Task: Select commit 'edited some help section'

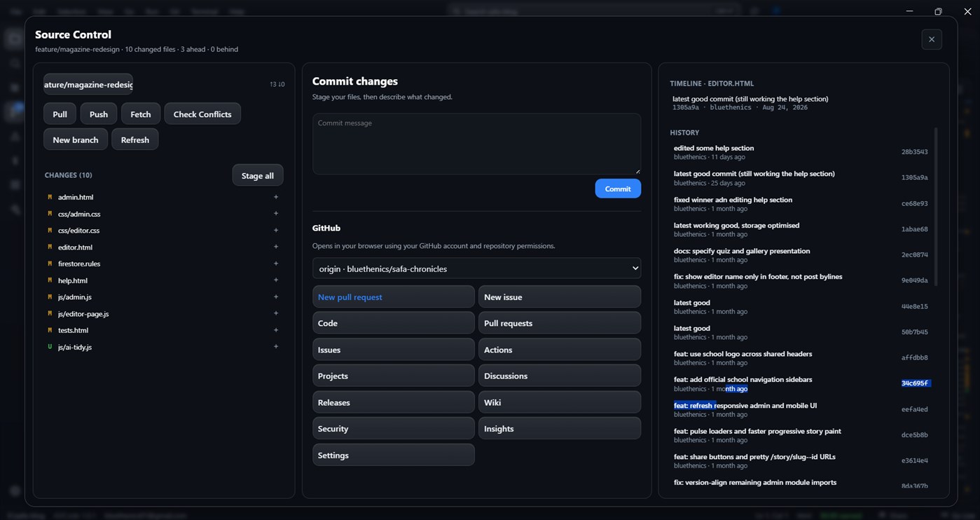Action: [x=801, y=152]
